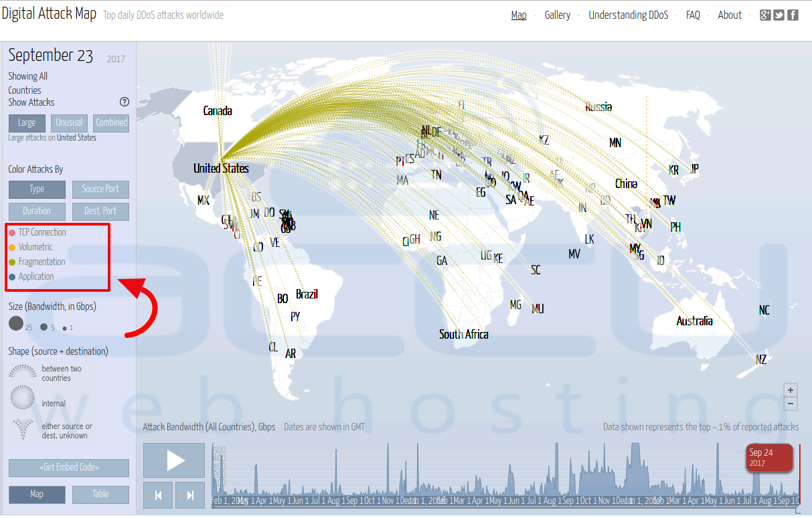Click the 'between two countries' shape icon
This screenshot has height=518, width=812.
[x=23, y=371]
